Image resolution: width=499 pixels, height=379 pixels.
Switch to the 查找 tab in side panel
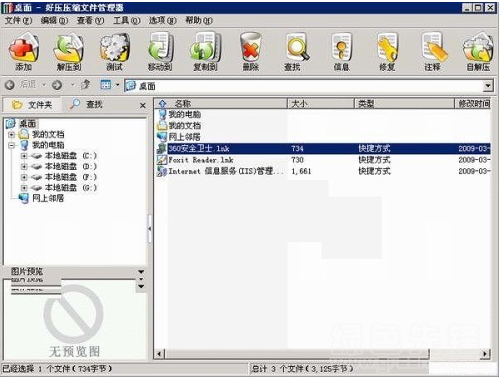[x=86, y=105]
